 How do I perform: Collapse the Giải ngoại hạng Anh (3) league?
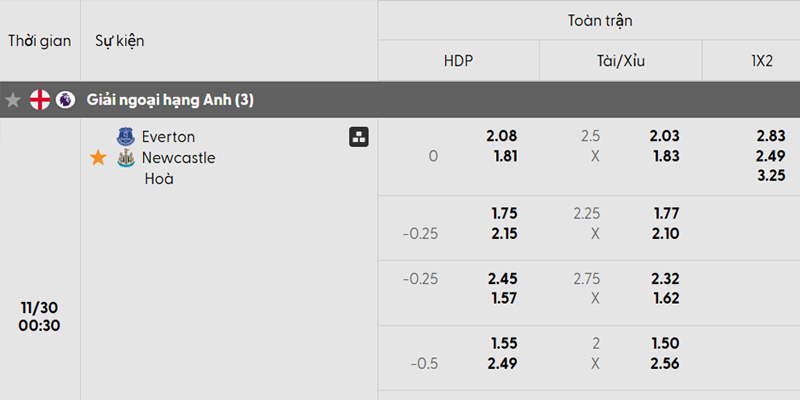point(170,100)
